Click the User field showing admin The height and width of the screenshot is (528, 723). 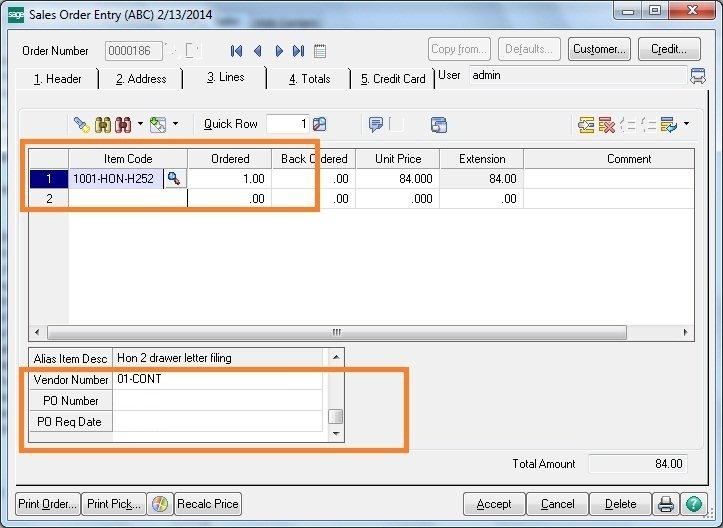[x=578, y=75]
